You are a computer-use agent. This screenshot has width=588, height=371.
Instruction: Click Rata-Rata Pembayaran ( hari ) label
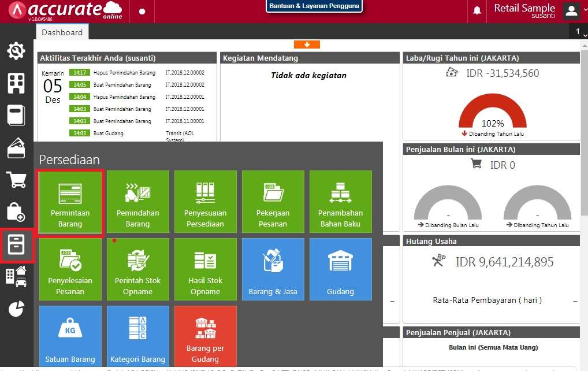coord(487,300)
